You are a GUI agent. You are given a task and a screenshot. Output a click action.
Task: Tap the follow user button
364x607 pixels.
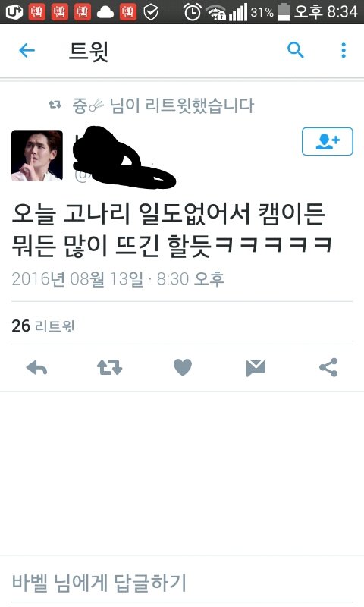[x=328, y=141]
